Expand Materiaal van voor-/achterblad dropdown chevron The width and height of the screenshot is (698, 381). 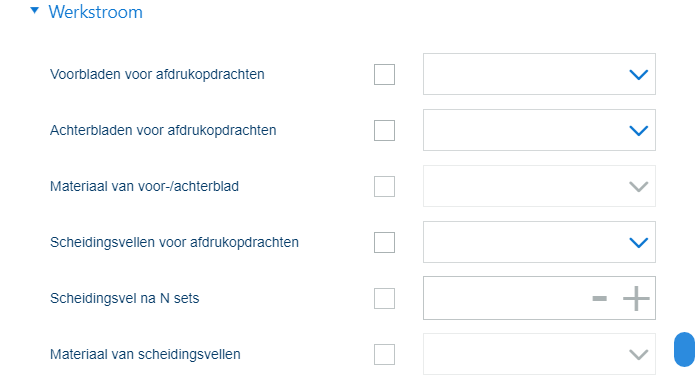pos(638,187)
